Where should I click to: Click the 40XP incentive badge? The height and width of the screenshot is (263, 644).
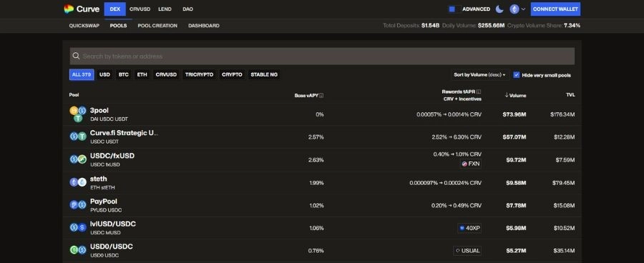(469, 228)
